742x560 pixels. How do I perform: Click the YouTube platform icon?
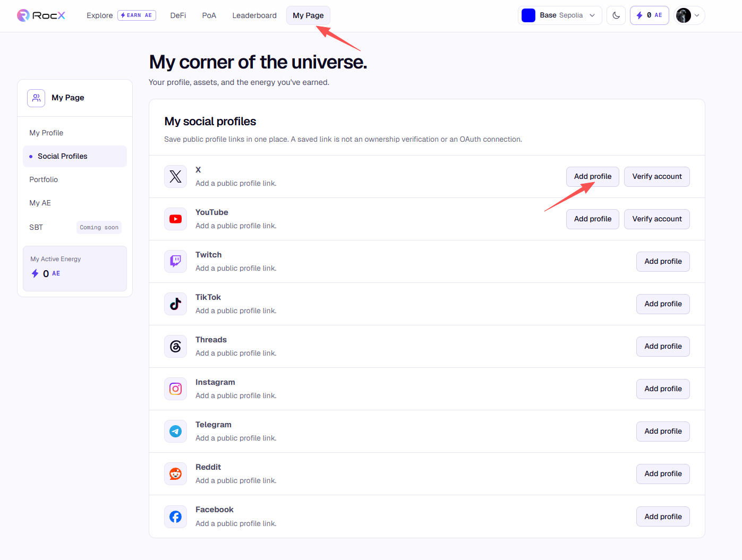[175, 219]
